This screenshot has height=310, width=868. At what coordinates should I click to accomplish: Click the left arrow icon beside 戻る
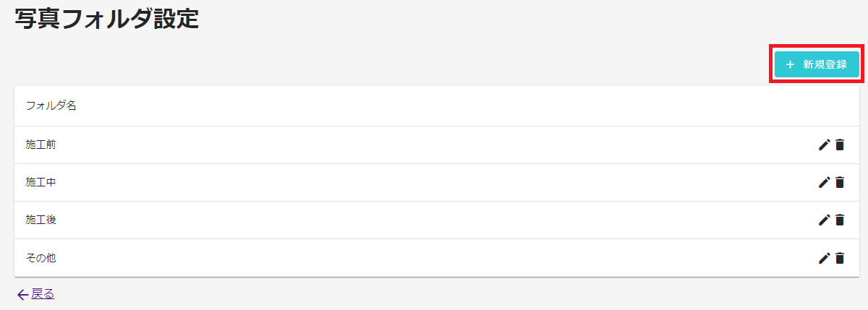click(22, 294)
